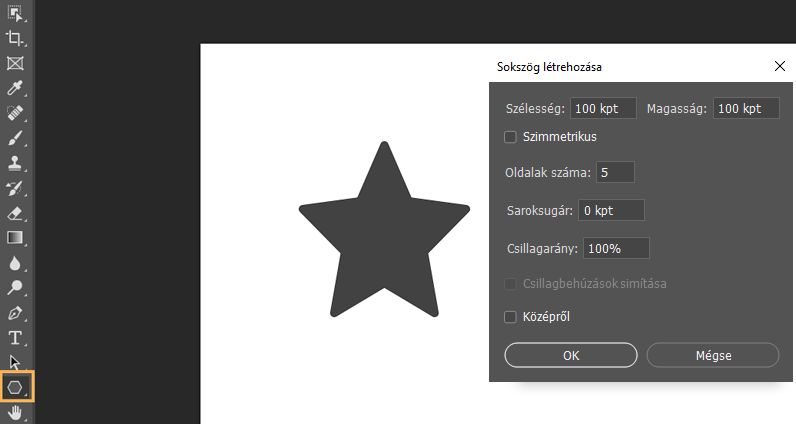Screen dimensions: 796x424
Task: Click the Sokszög létrehozása title text
Action: click(x=549, y=67)
